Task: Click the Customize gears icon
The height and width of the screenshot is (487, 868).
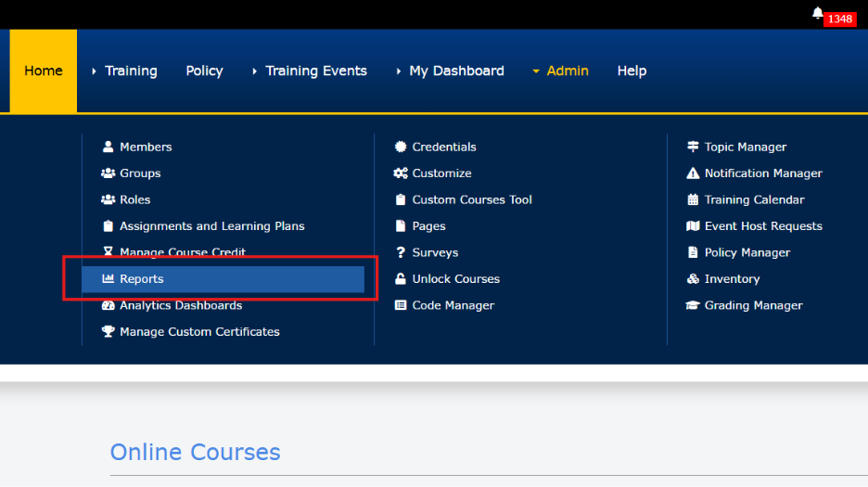Action: [x=401, y=173]
